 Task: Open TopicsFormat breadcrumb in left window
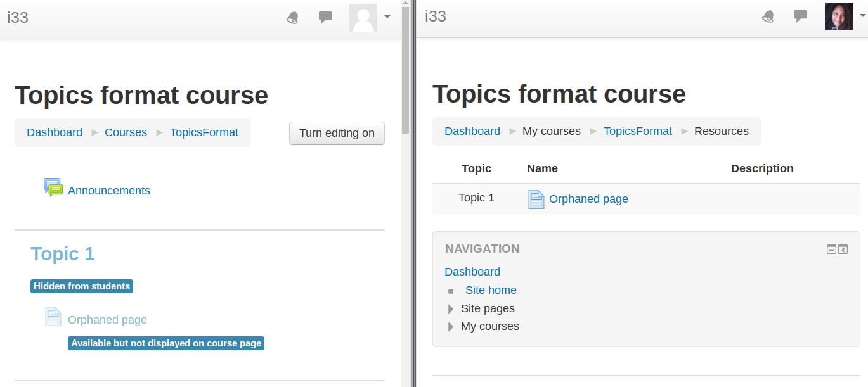[x=204, y=132]
